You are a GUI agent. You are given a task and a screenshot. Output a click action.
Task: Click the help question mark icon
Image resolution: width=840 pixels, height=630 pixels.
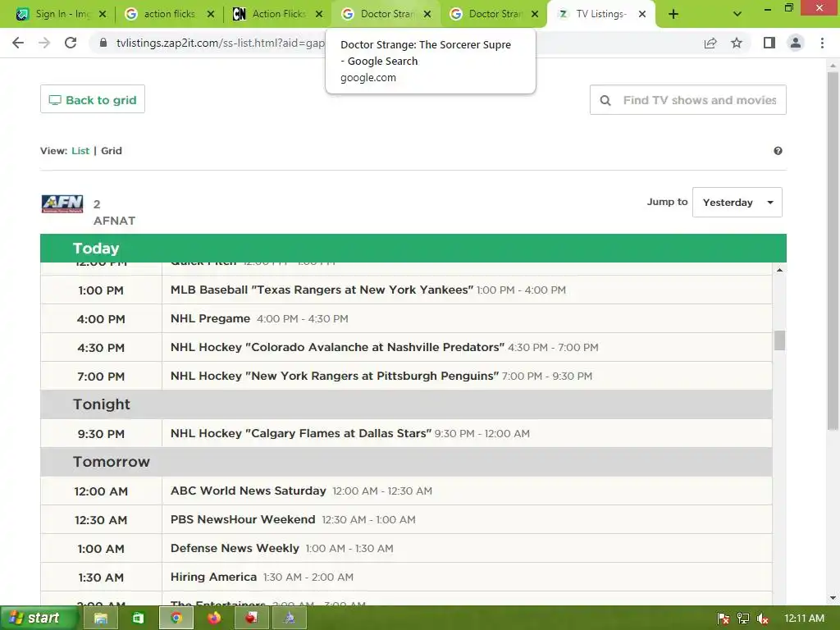point(778,151)
